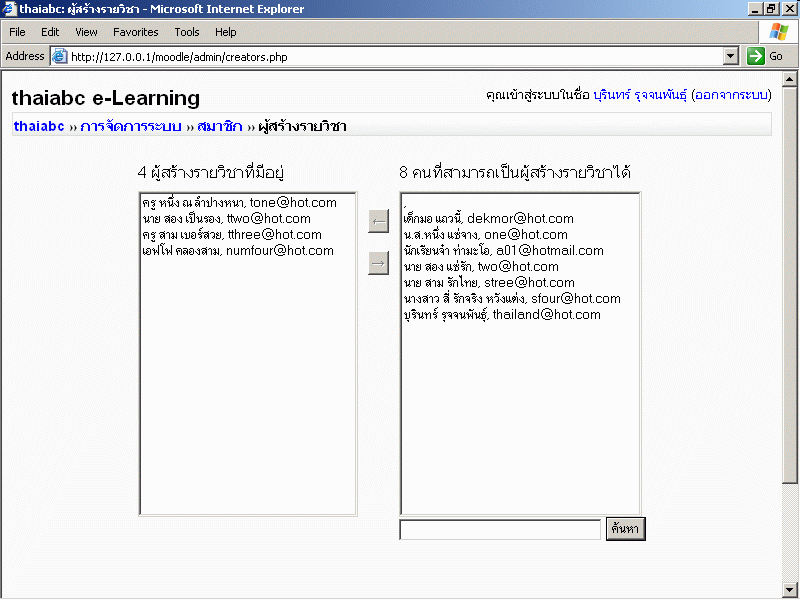
Task: Select tone@hot.com in existing creators list
Action: 240,203
